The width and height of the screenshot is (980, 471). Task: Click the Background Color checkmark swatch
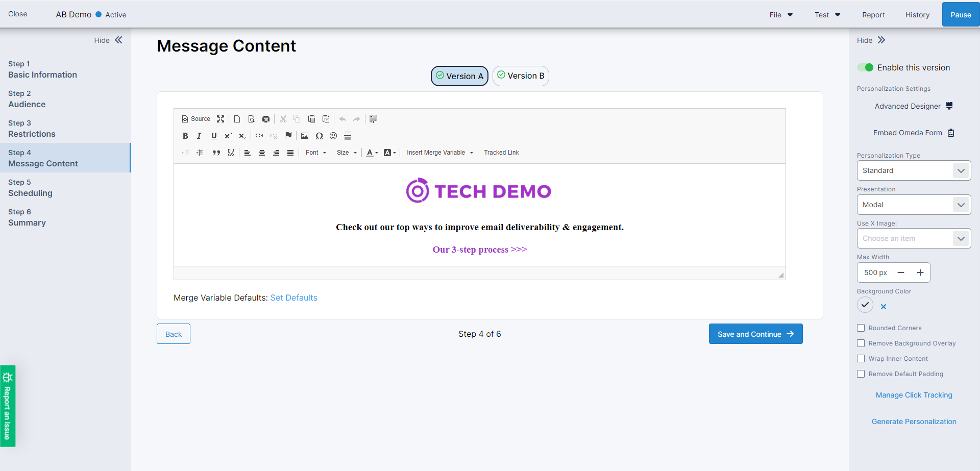(865, 305)
